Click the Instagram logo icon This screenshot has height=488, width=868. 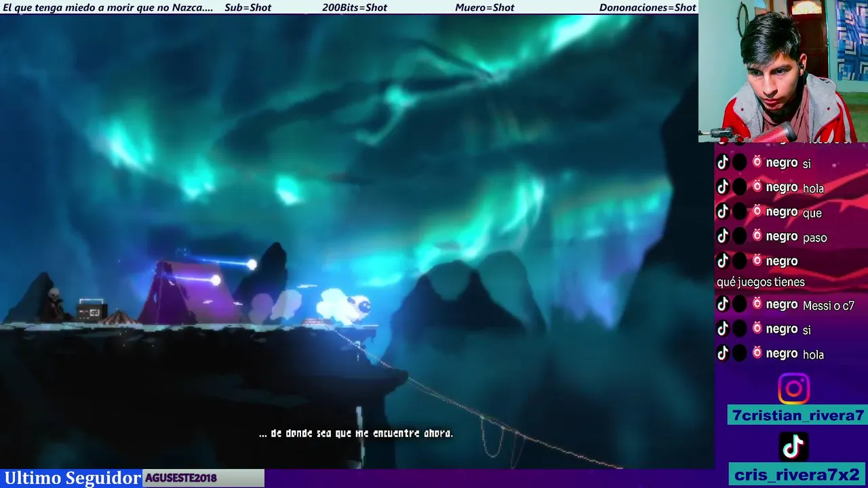(x=793, y=388)
